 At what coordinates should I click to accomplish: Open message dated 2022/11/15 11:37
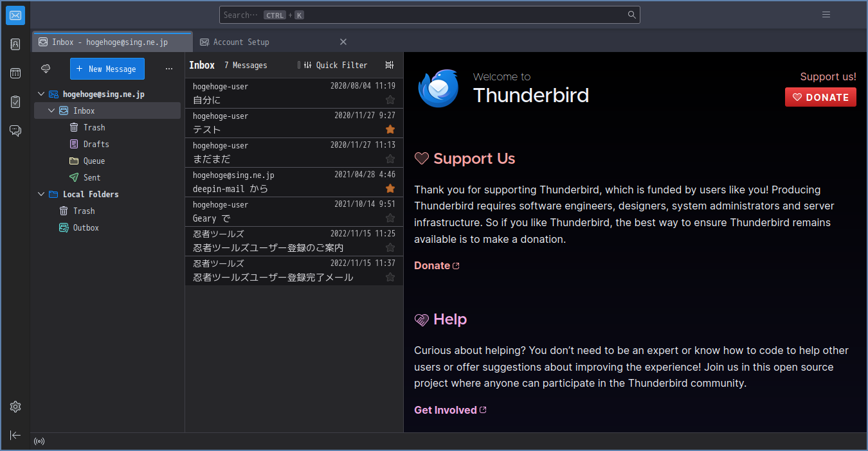pyautogui.click(x=294, y=270)
